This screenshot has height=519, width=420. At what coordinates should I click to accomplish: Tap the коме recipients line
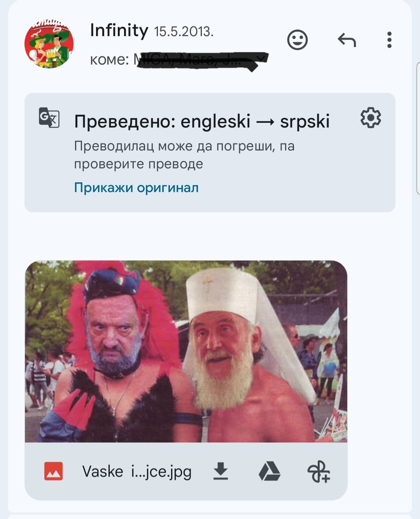pos(179,59)
